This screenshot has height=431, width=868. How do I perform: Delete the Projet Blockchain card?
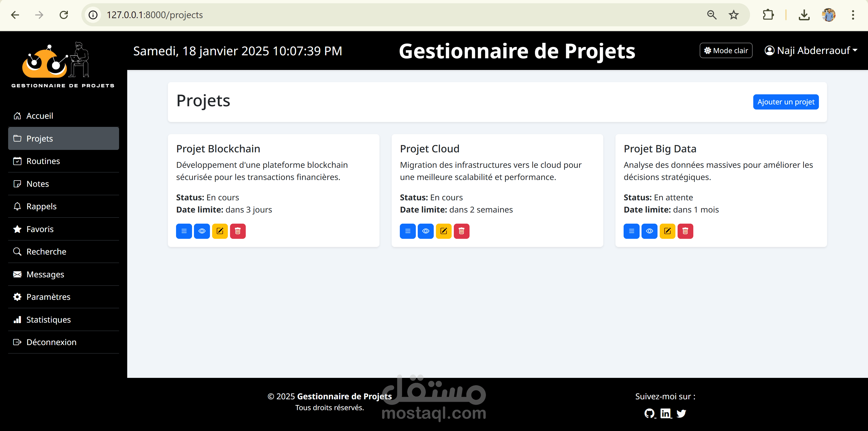pyautogui.click(x=238, y=231)
